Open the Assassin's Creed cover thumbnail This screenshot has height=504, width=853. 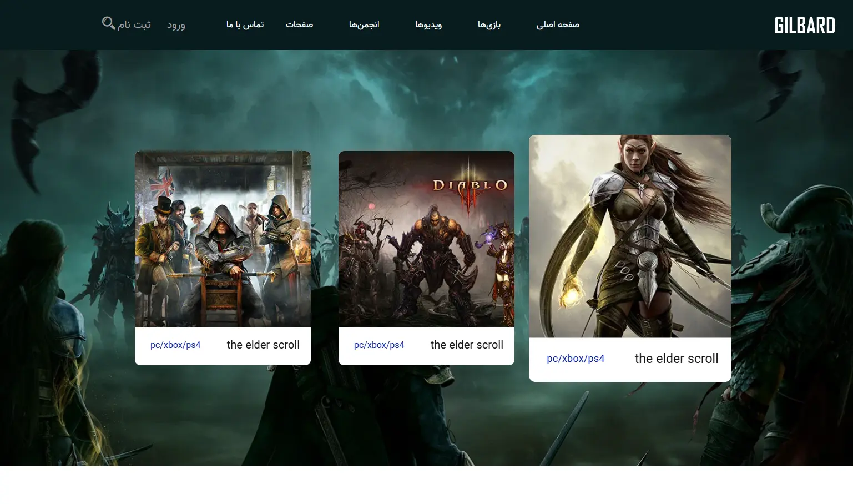(223, 239)
